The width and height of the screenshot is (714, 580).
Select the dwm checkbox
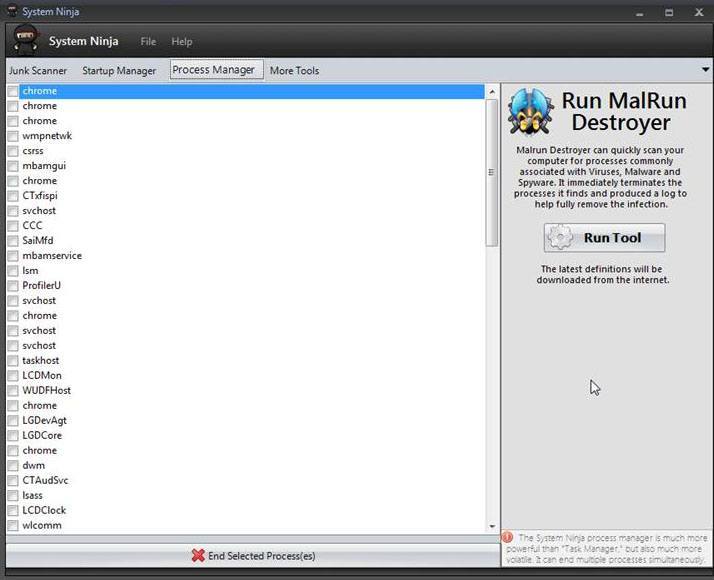13,466
